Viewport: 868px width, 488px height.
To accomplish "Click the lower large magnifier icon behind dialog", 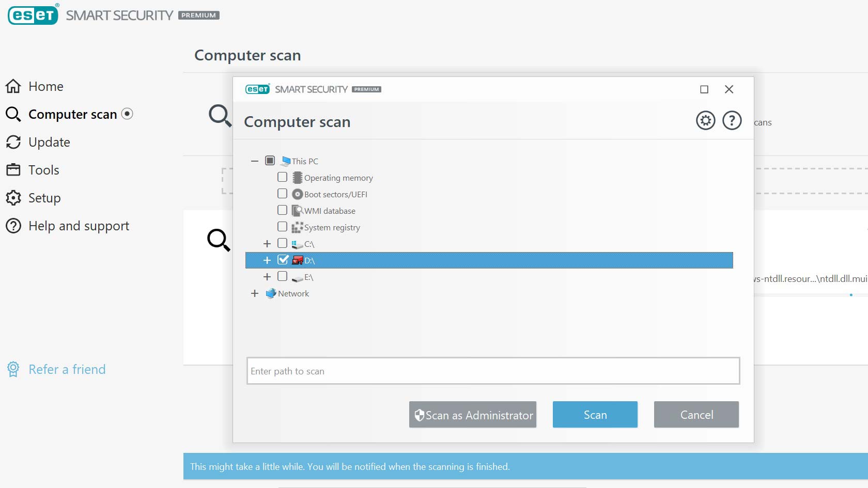I will pyautogui.click(x=219, y=240).
